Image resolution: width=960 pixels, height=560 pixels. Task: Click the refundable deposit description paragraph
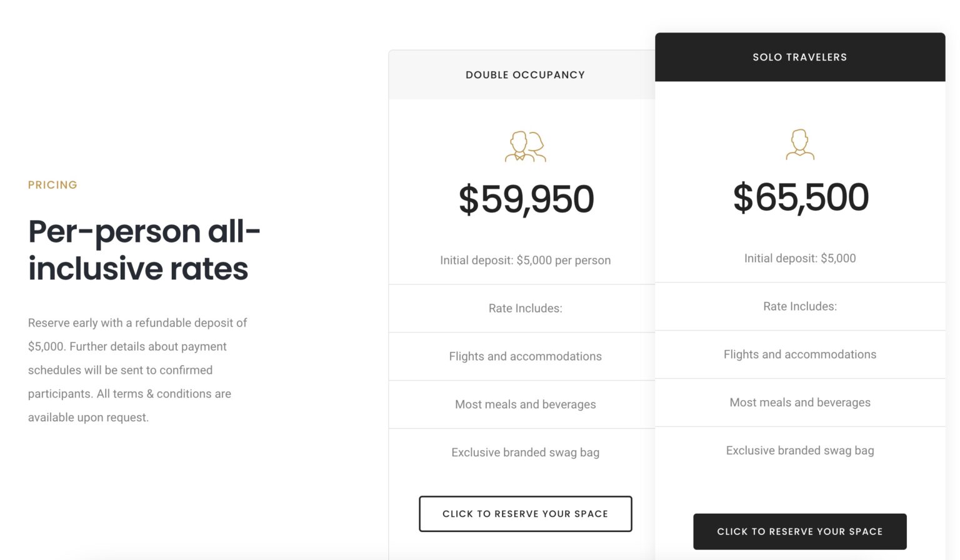137,370
